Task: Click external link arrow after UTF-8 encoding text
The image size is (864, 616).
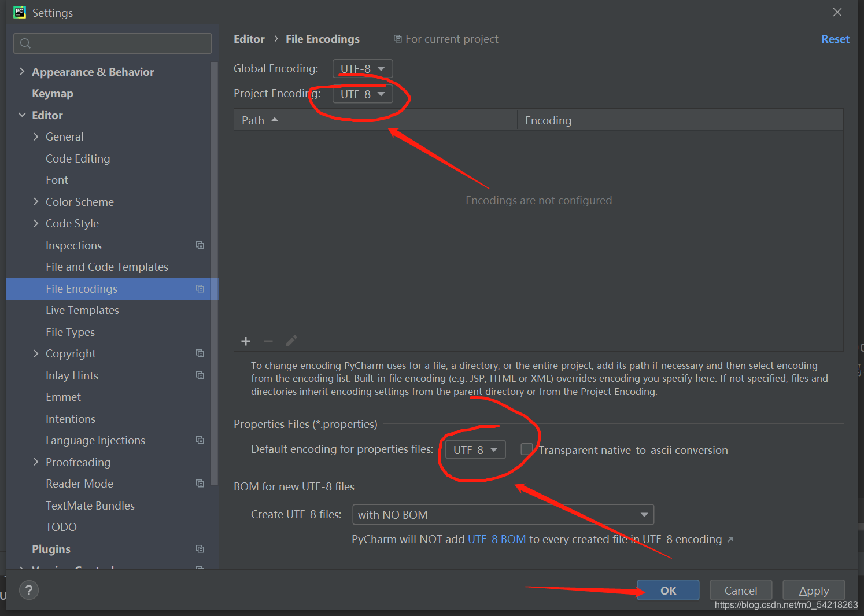Action: click(730, 540)
